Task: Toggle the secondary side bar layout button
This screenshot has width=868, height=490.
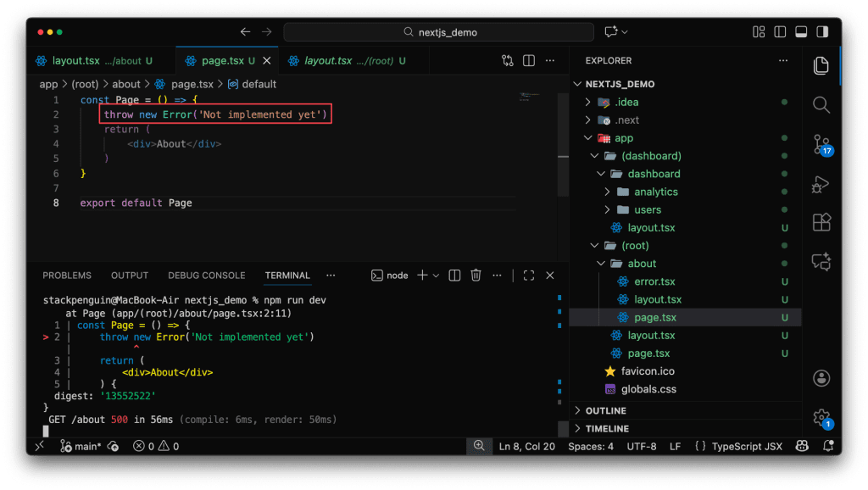Action: tap(820, 32)
